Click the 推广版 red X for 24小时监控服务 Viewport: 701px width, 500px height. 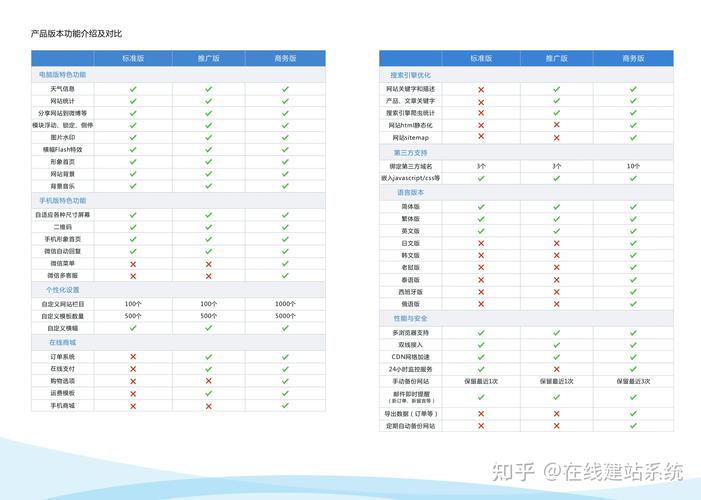557,369
